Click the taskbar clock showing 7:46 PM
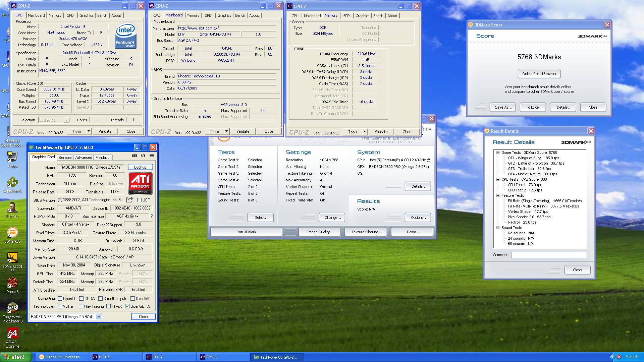Screen dimensions: 644x362 coord(632,357)
